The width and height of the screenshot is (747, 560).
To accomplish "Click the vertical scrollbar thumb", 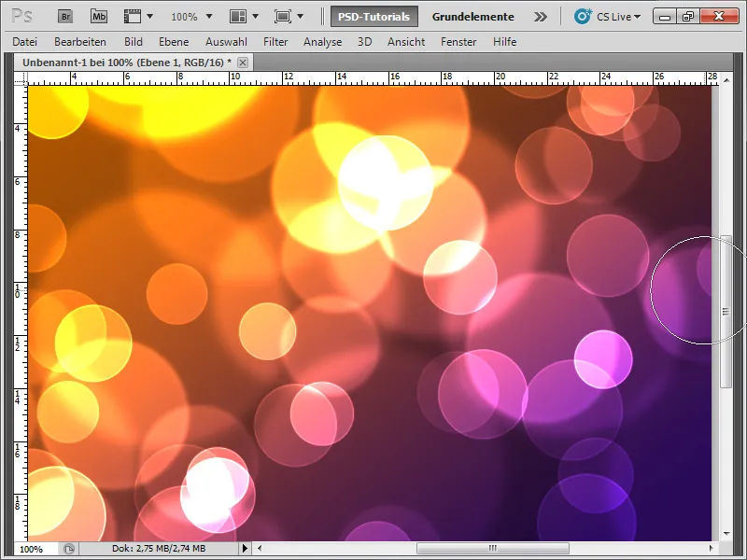I will coord(726,312).
